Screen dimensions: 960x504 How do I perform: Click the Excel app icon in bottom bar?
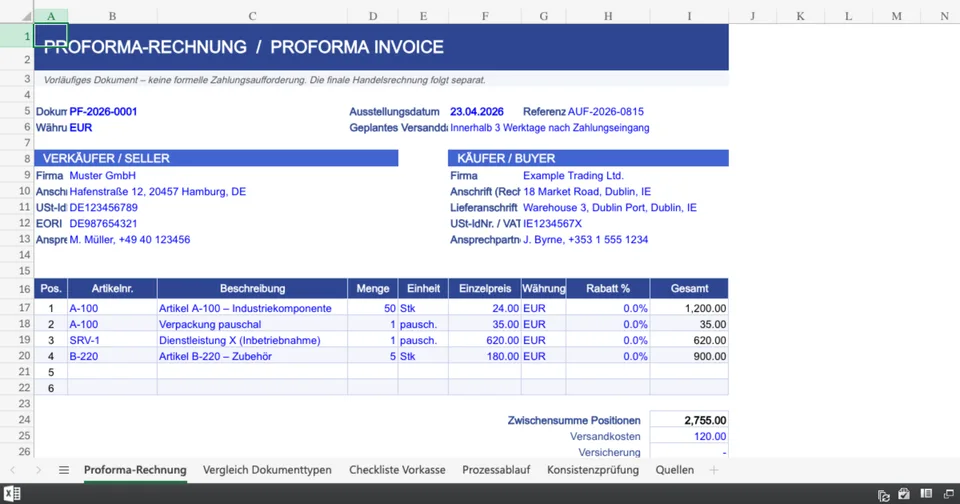point(12,494)
